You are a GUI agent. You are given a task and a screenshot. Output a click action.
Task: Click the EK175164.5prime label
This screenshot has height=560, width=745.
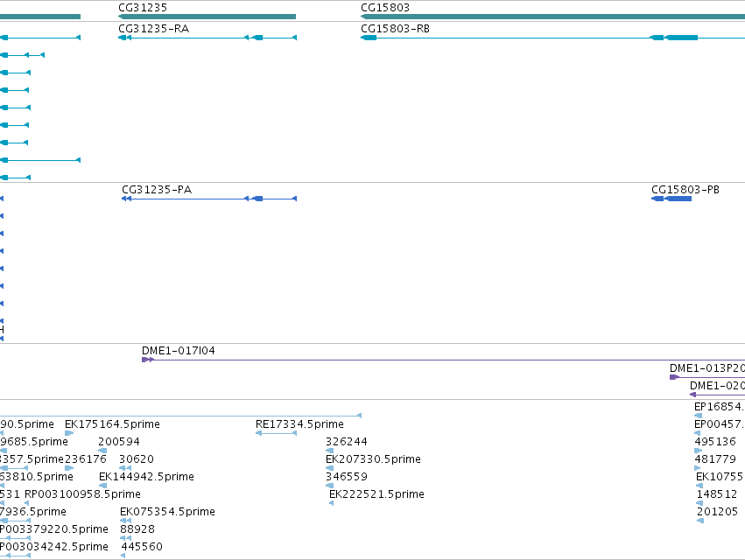point(112,424)
